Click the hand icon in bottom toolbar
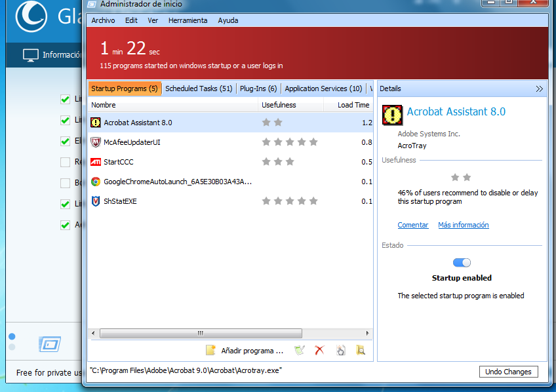Viewport: 556px width, 392px height. (340, 351)
